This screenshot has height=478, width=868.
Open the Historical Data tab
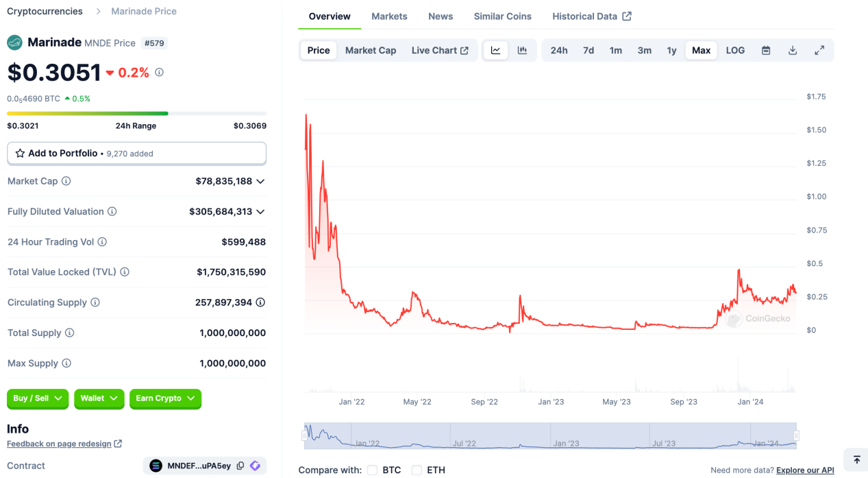point(586,16)
